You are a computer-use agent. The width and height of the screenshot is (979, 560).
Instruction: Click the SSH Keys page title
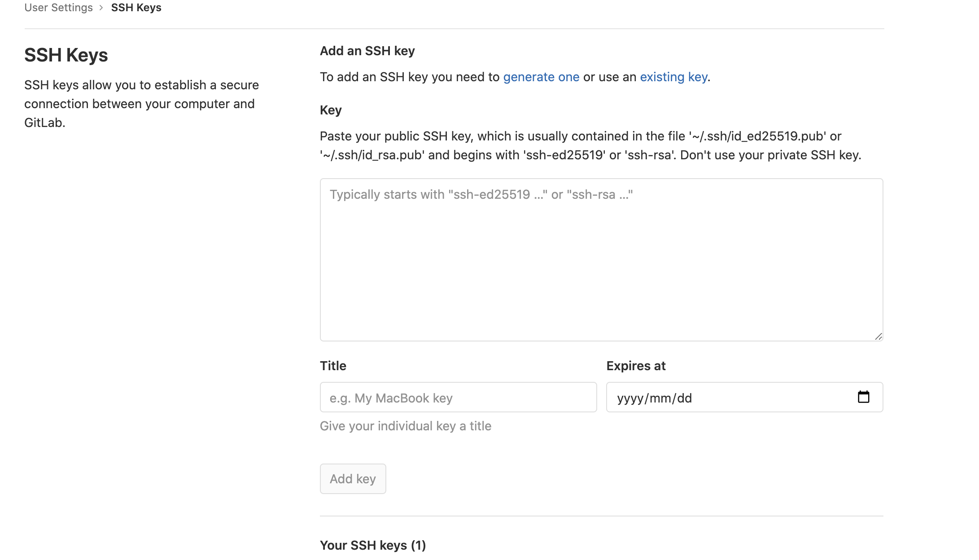(x=66, y=55)
